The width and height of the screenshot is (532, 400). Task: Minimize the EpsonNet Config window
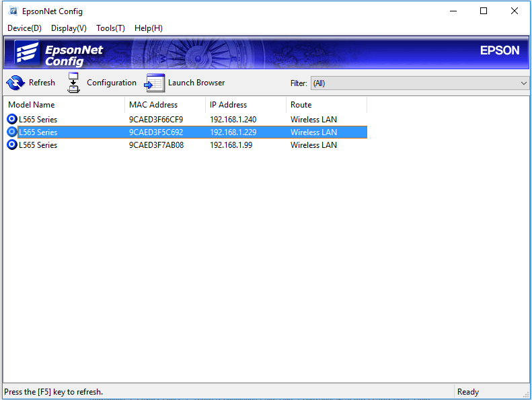pyautogui.click(x=453, y=11)
